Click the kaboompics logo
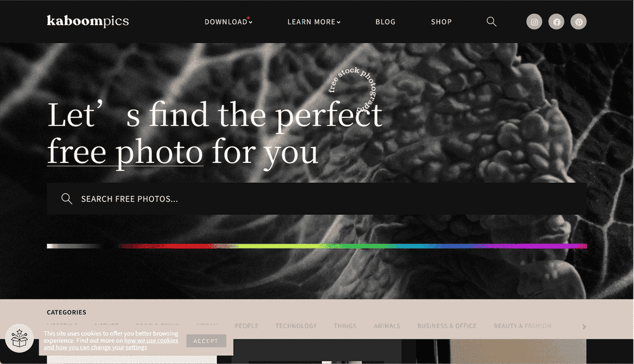This screenshot has height=364, width=634. (88, 21)
